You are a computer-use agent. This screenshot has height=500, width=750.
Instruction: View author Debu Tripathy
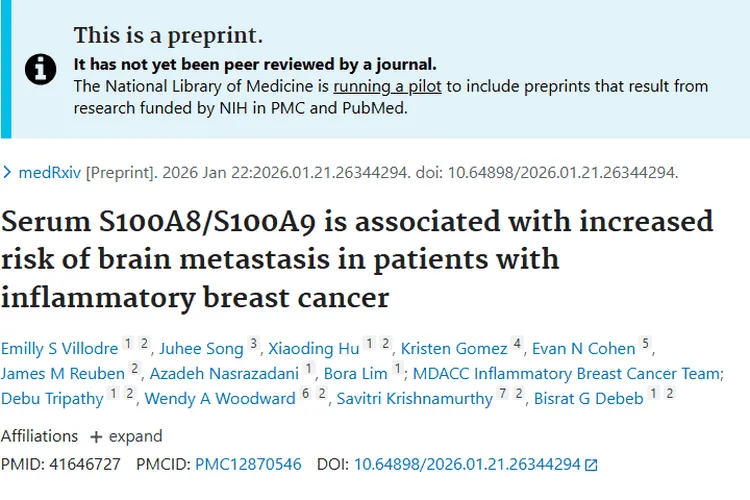click(52, 399)
